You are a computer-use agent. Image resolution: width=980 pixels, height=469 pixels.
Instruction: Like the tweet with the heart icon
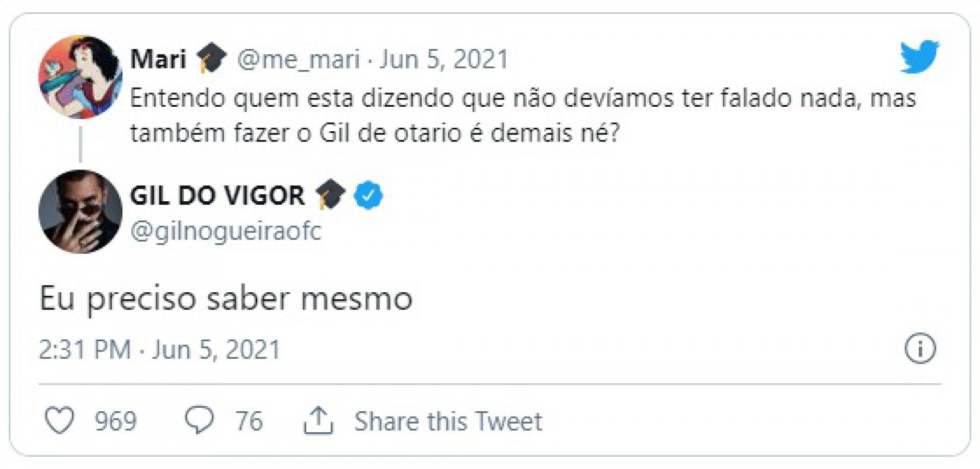pyautogui.click(x=60, y=420)
